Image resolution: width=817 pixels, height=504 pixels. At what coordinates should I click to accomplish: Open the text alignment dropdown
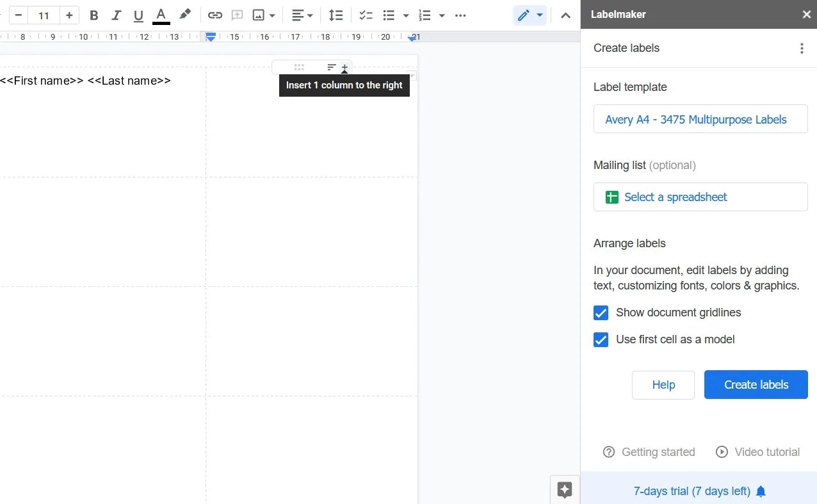[309, 15]
